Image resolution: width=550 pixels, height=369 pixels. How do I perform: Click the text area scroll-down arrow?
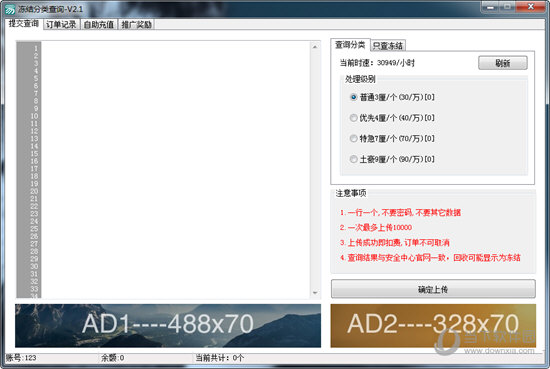click(x=315, y=293)
